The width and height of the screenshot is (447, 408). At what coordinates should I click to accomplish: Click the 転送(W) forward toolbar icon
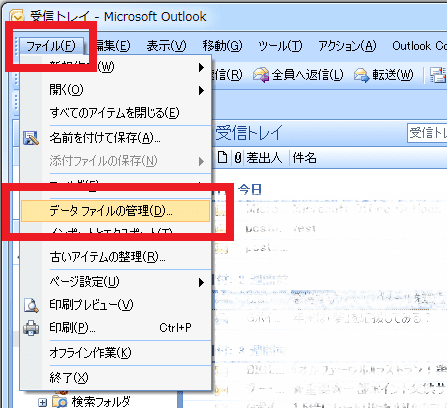pyautogui.click(x=362, y=75)
